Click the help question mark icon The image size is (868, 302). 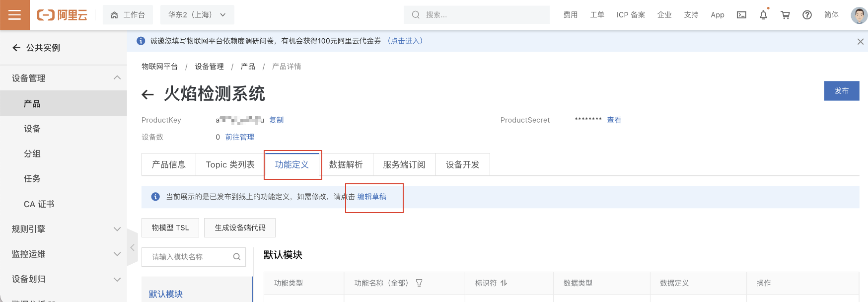tap(807, 15)
